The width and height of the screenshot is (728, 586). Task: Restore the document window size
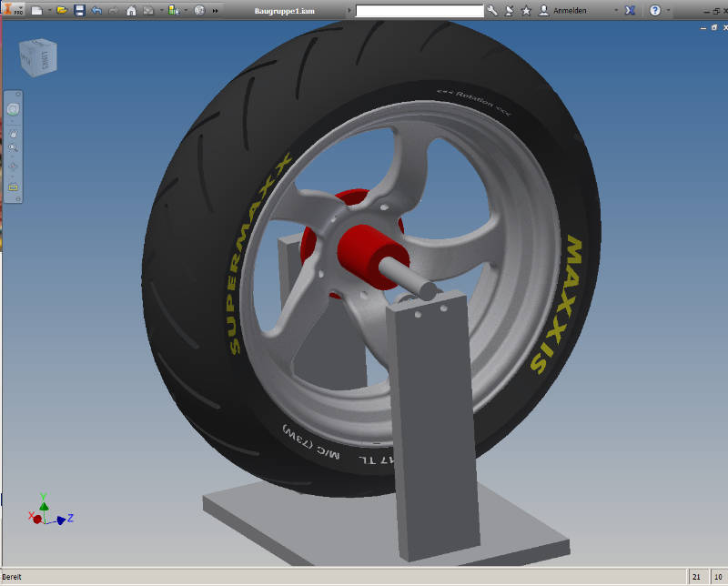[x=714, y=28]
